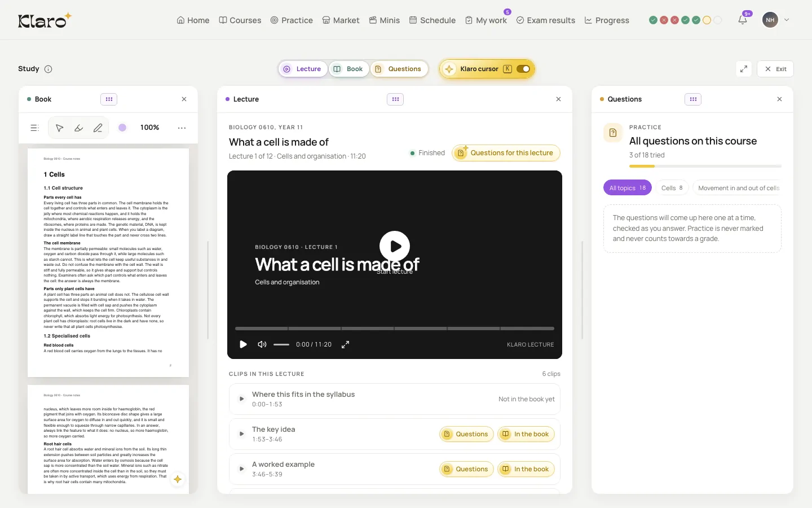The width and height of the screenshot is (812, 508).
Task: Select the 'All topics' filter chip
Action: [x=628, y=188]
